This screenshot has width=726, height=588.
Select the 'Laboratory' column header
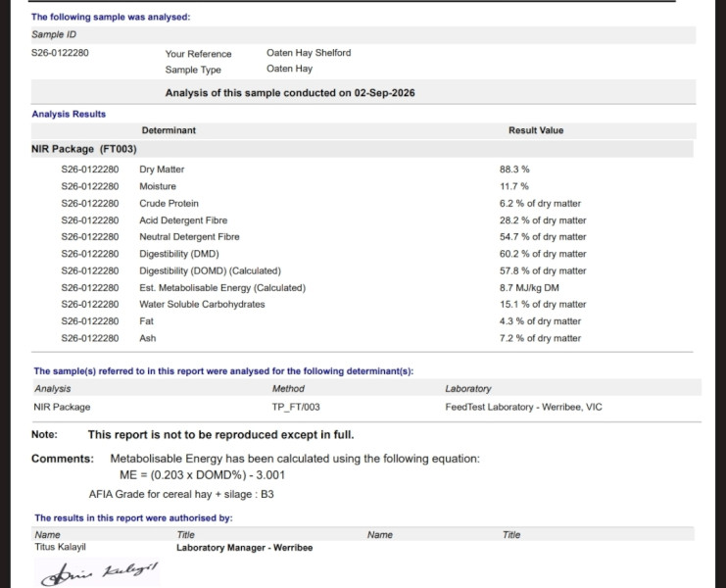point(468,389)
